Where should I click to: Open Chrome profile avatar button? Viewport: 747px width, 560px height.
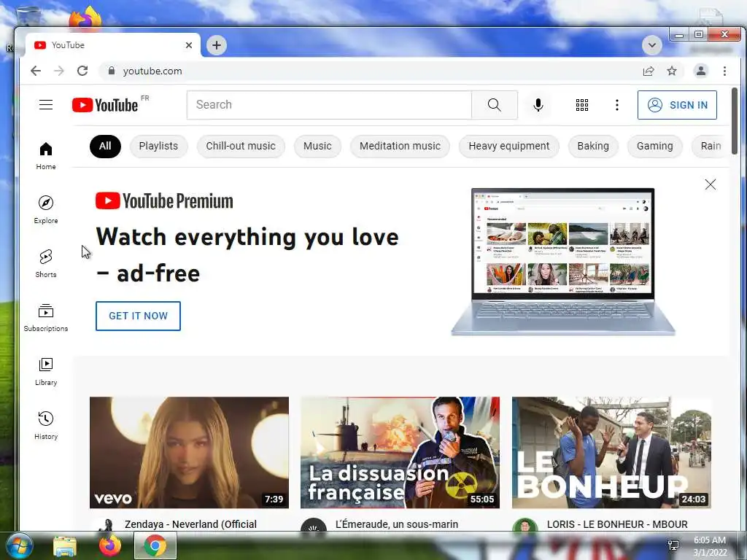click(x=701, y=71)
